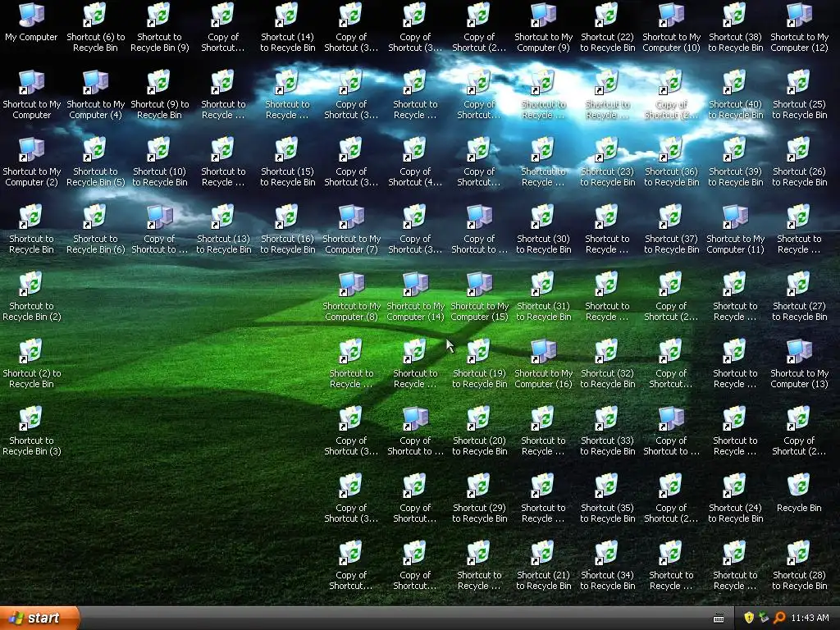This screenshot has width=840, height=630.
Task: Click Shortcut to My Computer (14)
Action: [415, 297]
